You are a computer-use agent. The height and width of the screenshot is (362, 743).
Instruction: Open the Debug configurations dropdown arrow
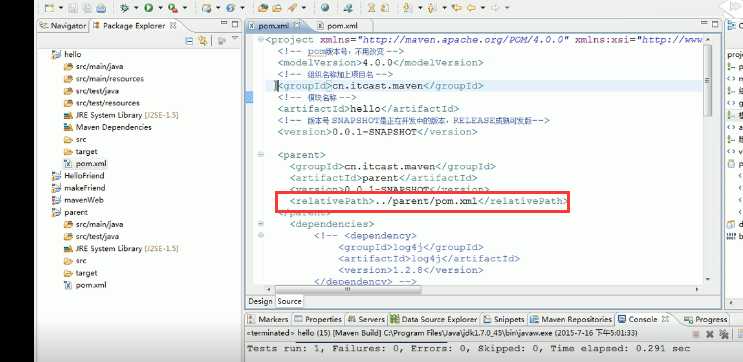click(136, 8)
